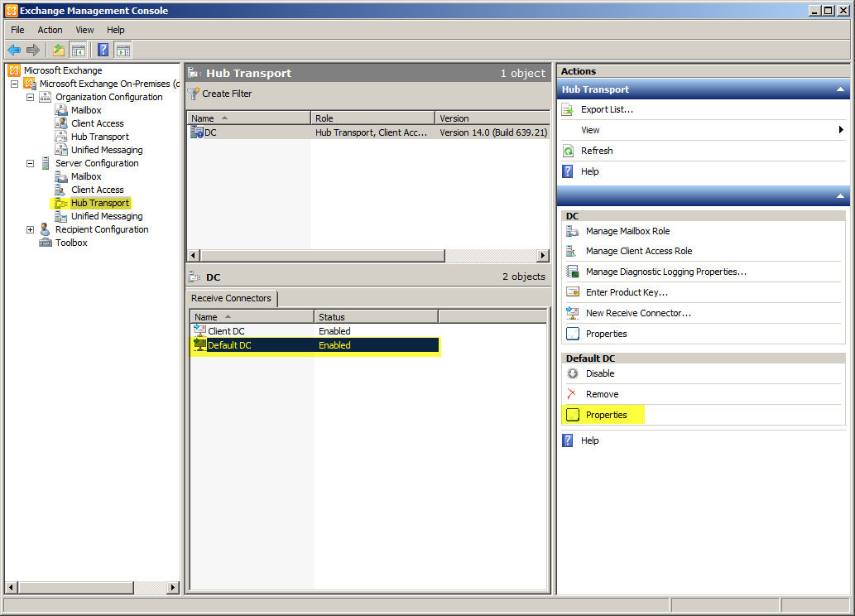Click New Receive Connector action
The width and height of the screenshot is (855, 616).
click(x=638, y=313)
